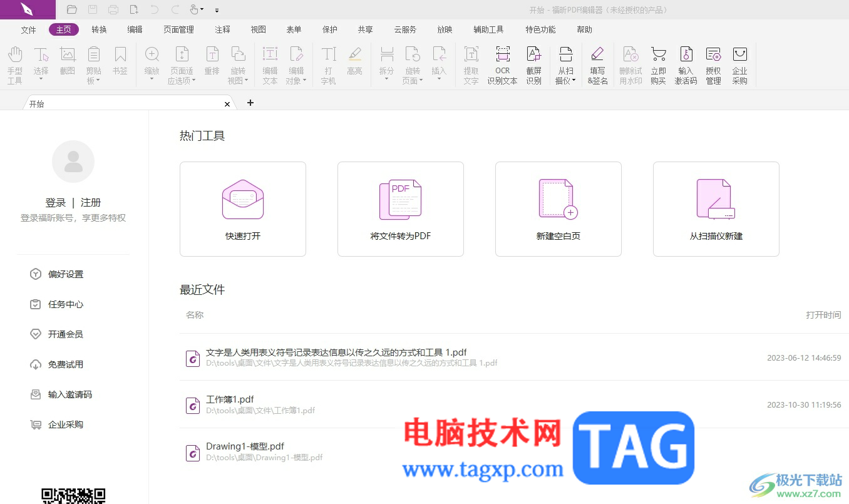The height and width of the screenshot is (504, 849).
Task: Click New Blank Page (新建空白页) card
Action: point(558,209)
